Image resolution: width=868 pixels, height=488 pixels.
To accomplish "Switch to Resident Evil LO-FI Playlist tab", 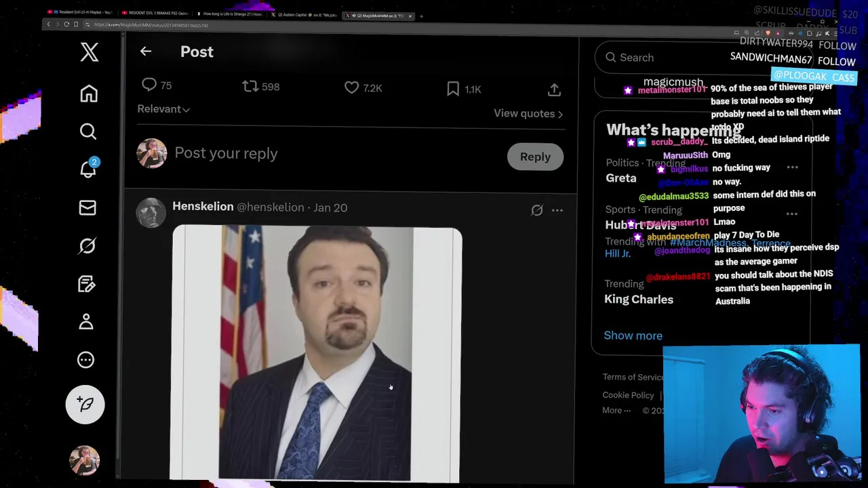I will click(81, 12).
